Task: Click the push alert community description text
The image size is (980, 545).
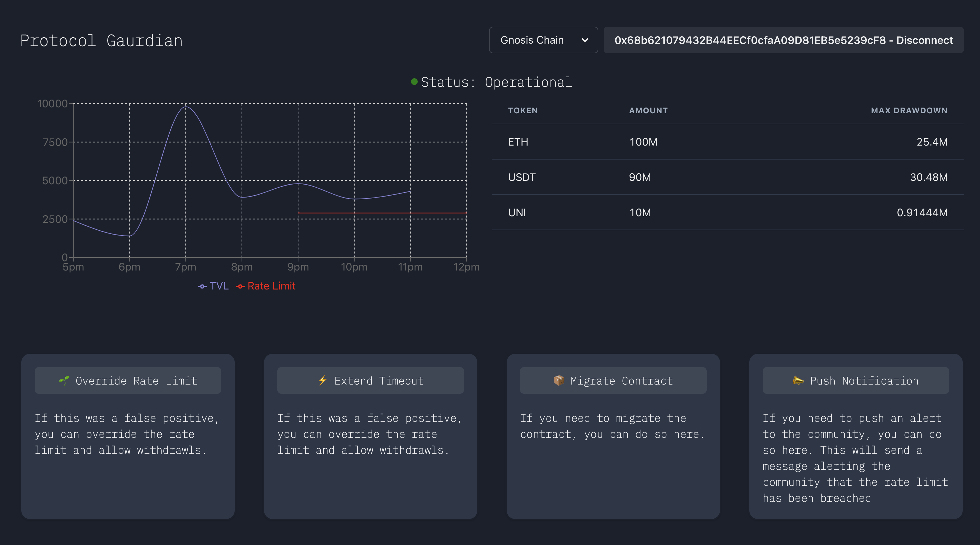Action: tap(855, 458)
